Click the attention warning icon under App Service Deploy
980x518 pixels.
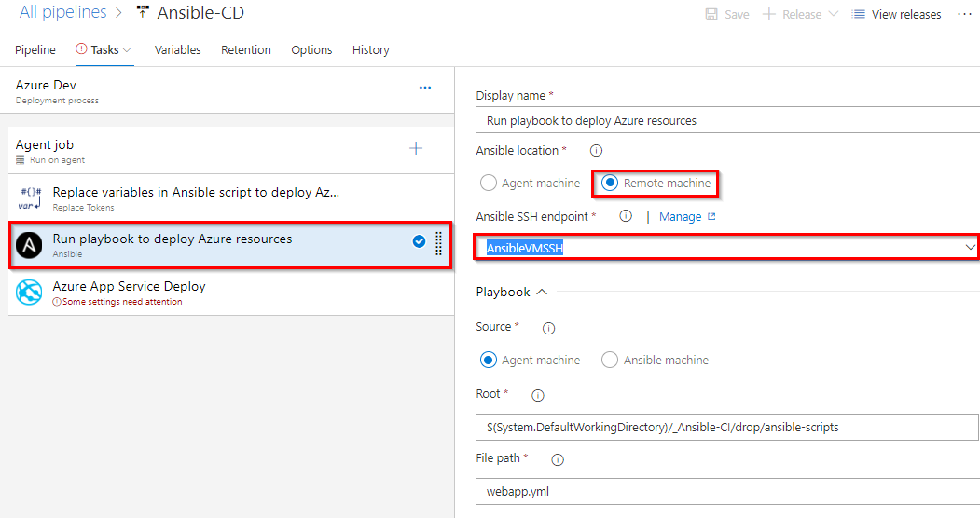pyautogui.click(x=57, y=302)
